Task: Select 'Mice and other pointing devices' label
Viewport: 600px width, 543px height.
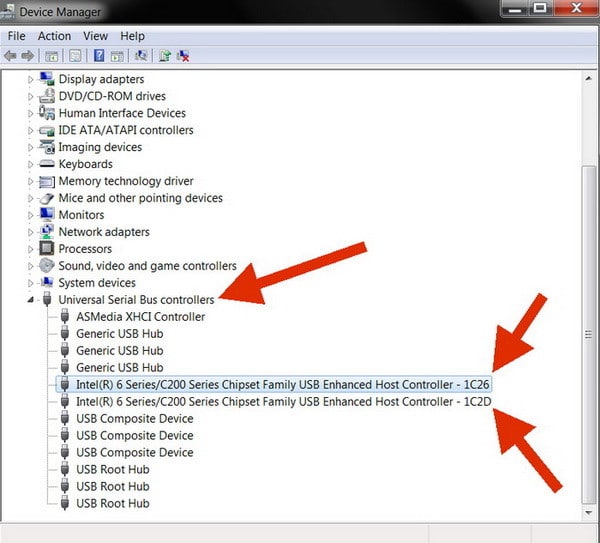Action: click(x=140, y=198)
